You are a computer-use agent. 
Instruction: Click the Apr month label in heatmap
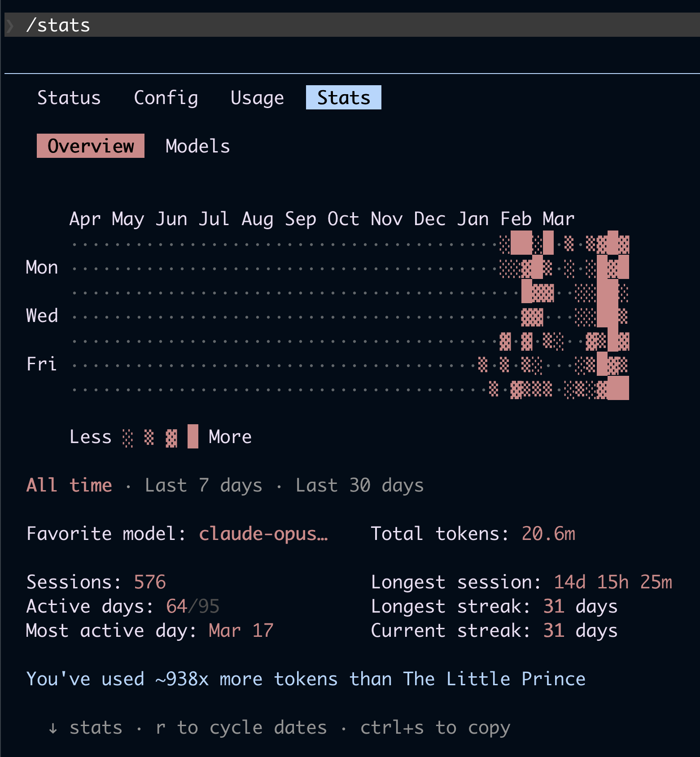[x=85, y=219]
